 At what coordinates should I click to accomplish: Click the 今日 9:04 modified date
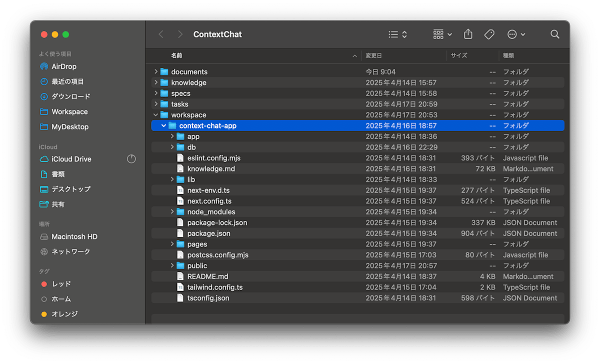tap(380, 71)
